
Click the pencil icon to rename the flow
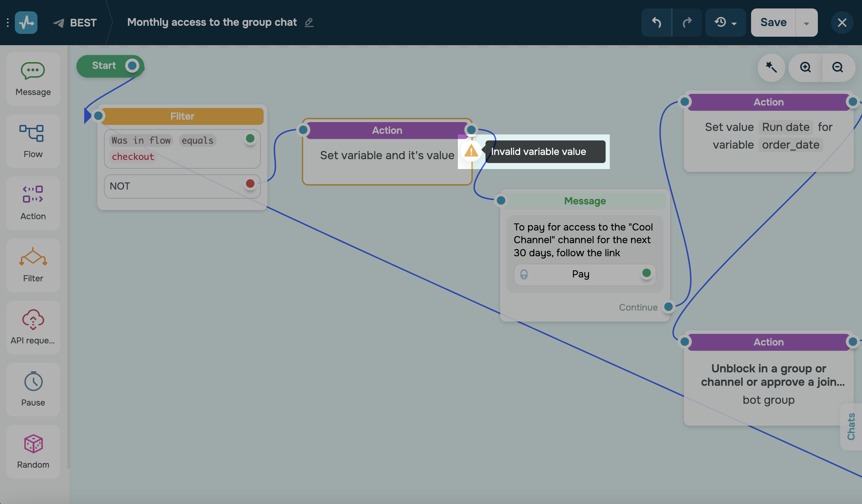click(309, 22)
